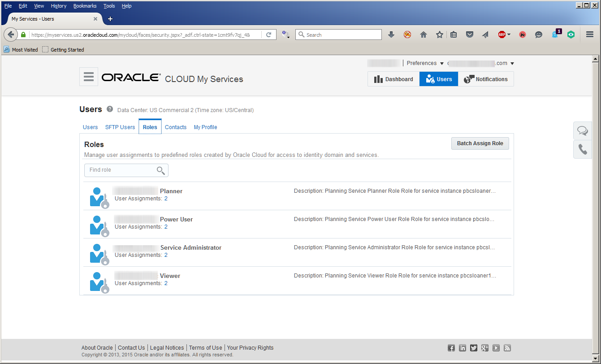Click the phone contact side icon
This screenshot has height=364, width=601.
point(583,149)
